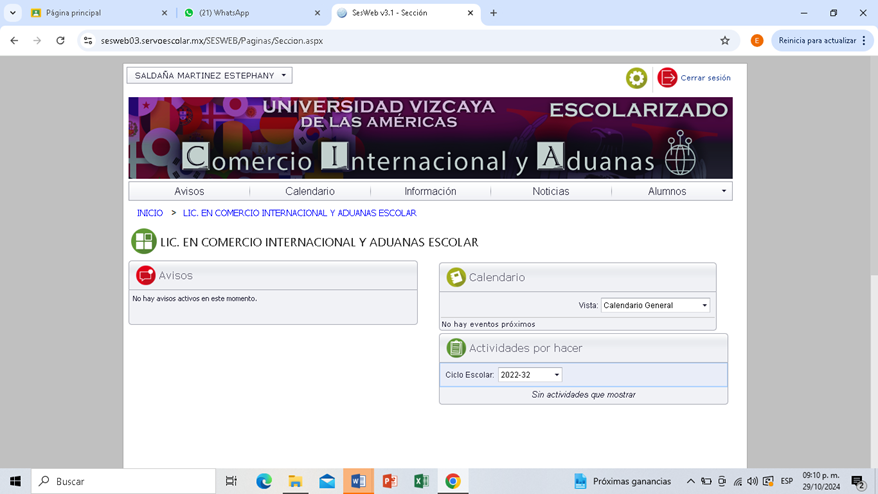Close the Página principal tab
Viewport: 878px width, 494px height.
point(164,13)
